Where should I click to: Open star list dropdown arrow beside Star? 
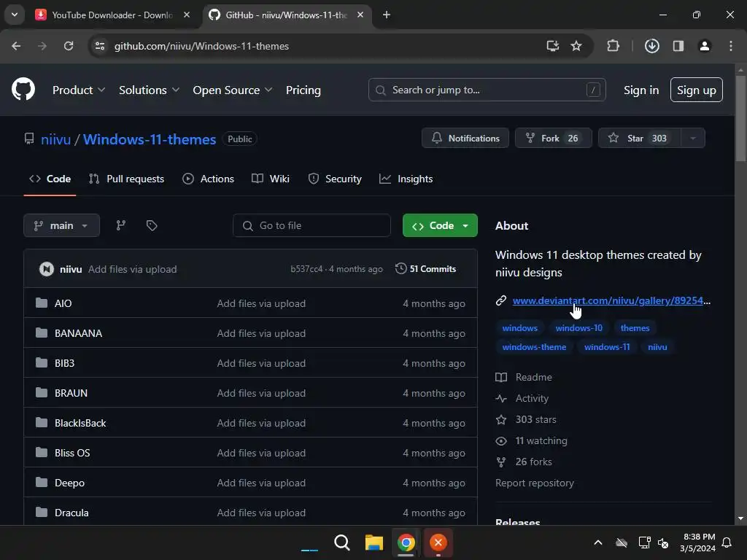693,138
